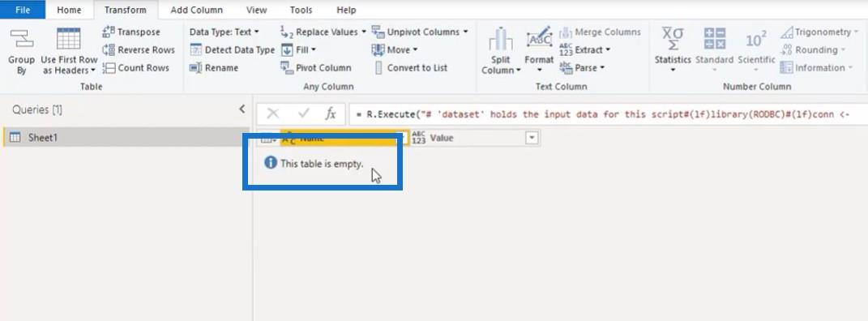Click the Sheet1 table icon
The image size is (868, 321).
pos(15,138)
